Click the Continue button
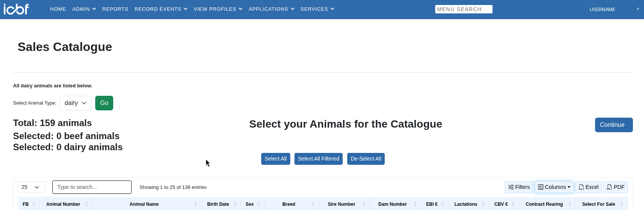Screen dimensions: 644x210 pyautogui.click(x=614, y=125)
